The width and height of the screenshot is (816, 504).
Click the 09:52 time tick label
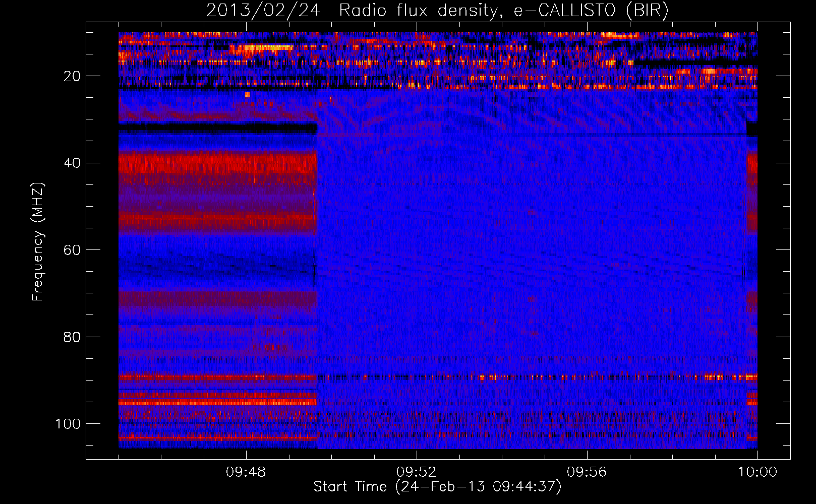click(x=416, y=472)
